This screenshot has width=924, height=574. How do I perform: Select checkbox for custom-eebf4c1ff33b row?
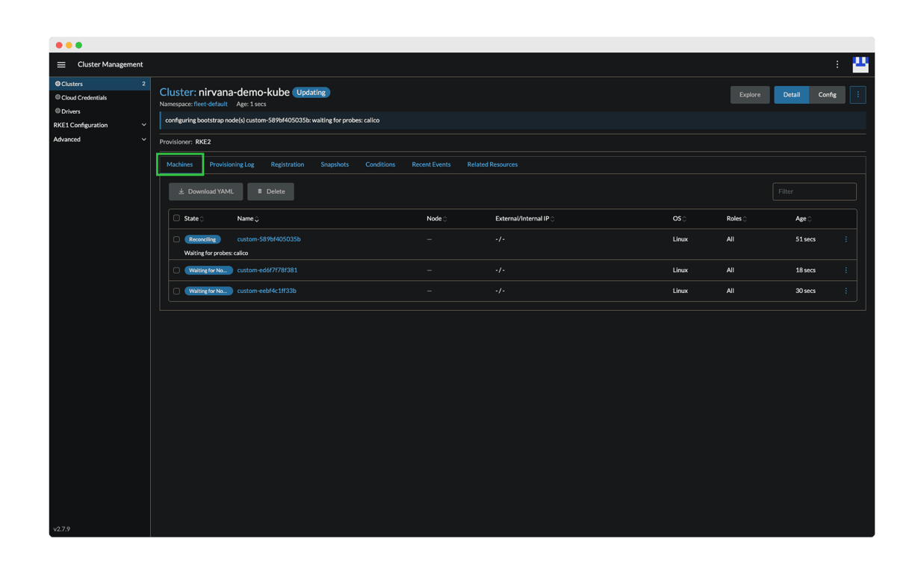pyautogui.click(x=176, y=291)
